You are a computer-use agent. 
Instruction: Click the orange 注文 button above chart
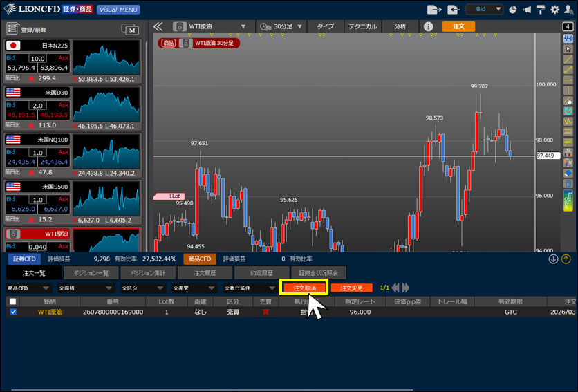458,26
